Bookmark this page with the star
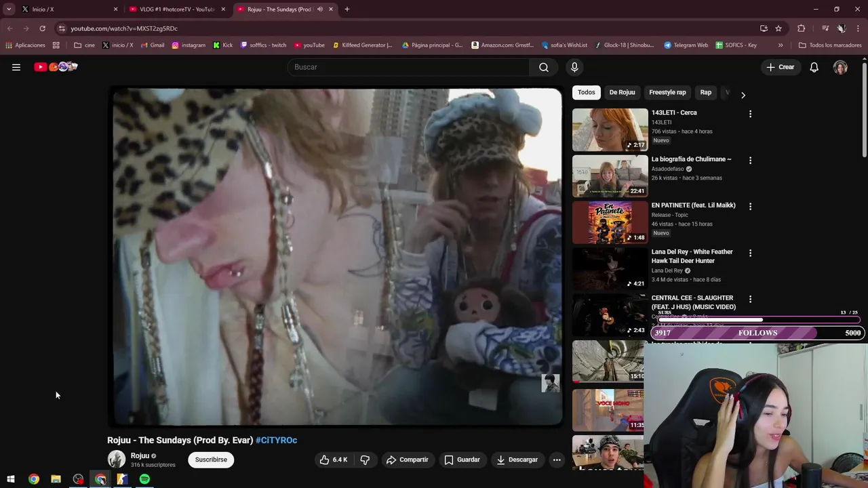868x488 pixels. coord(778,28)
